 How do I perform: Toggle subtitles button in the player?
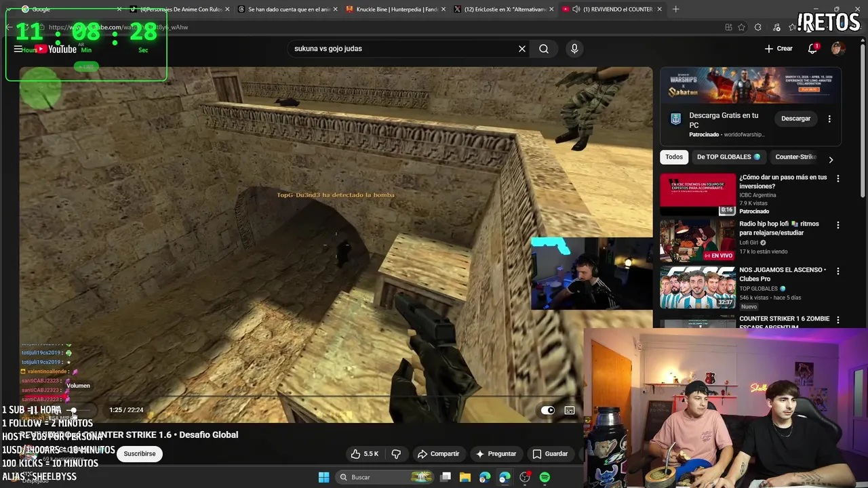tap(570, 410)
